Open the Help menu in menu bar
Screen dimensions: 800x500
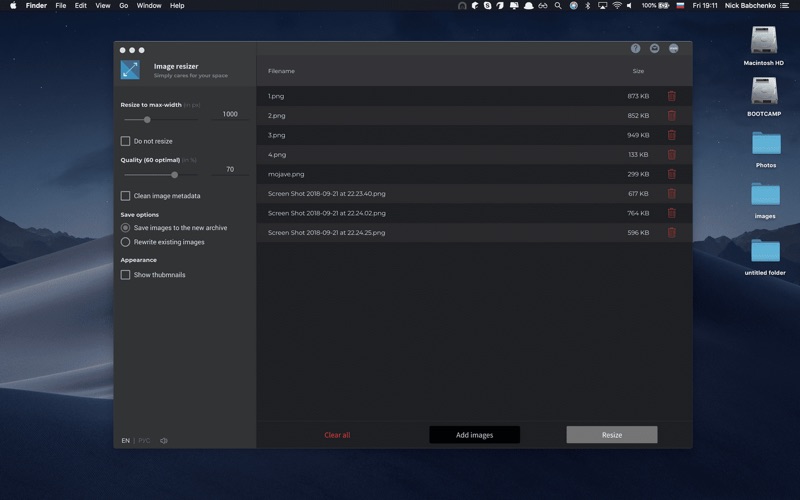coord(177,6)
